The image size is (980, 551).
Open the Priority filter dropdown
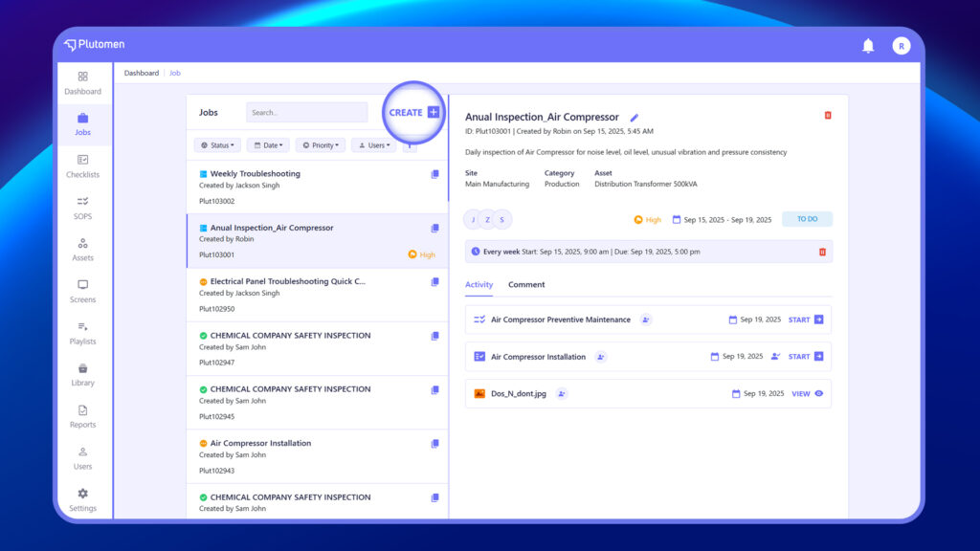tap(321, 145)
